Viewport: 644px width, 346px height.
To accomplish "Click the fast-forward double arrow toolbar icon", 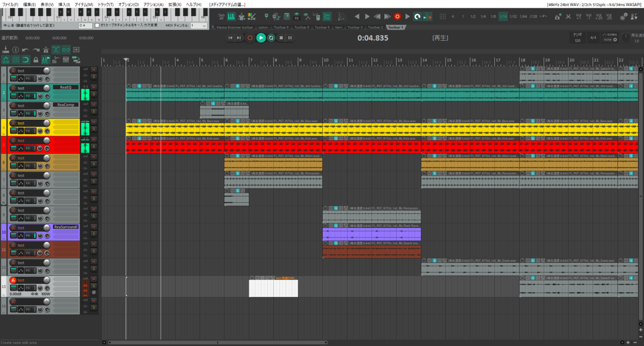I will tap(387, 17).
